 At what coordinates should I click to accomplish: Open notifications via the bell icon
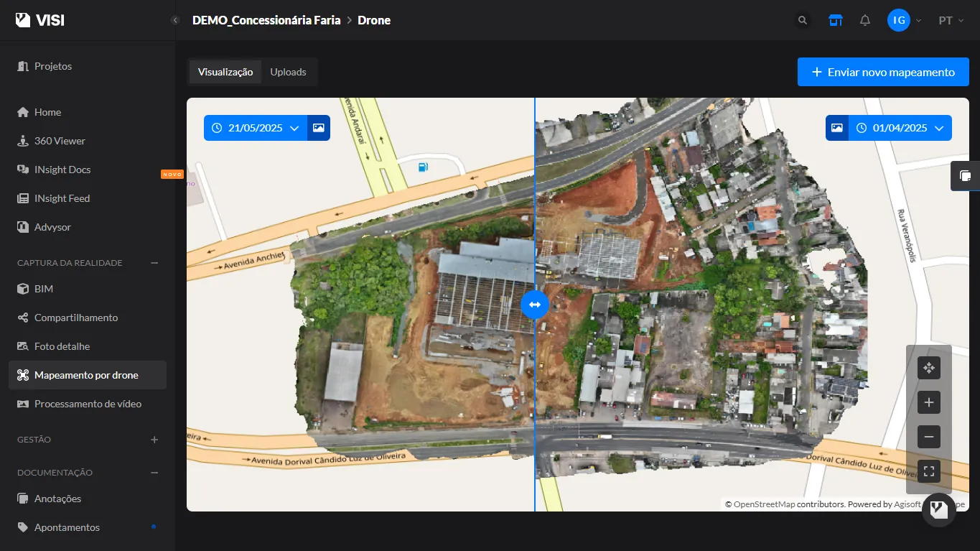pos(865,20)
